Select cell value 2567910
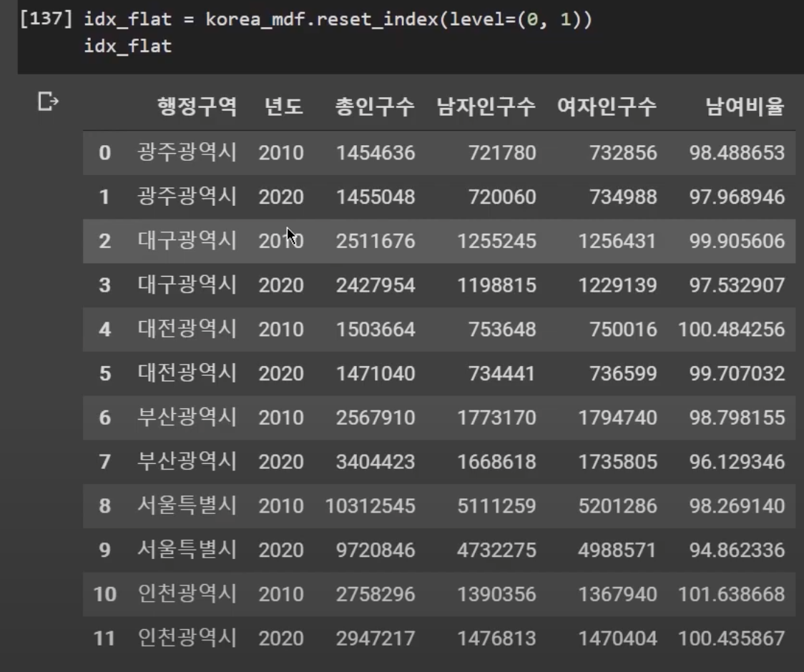 point(376,417)
